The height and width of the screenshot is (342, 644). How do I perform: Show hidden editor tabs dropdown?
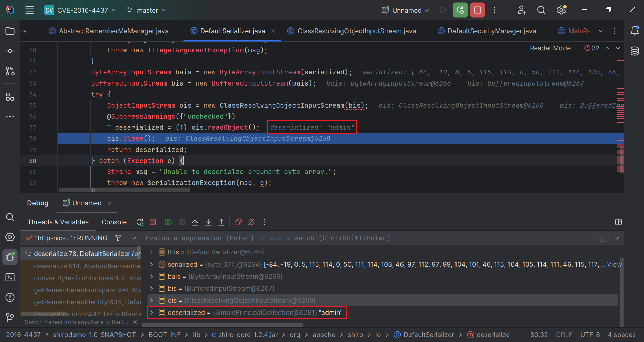coord(601,31)
